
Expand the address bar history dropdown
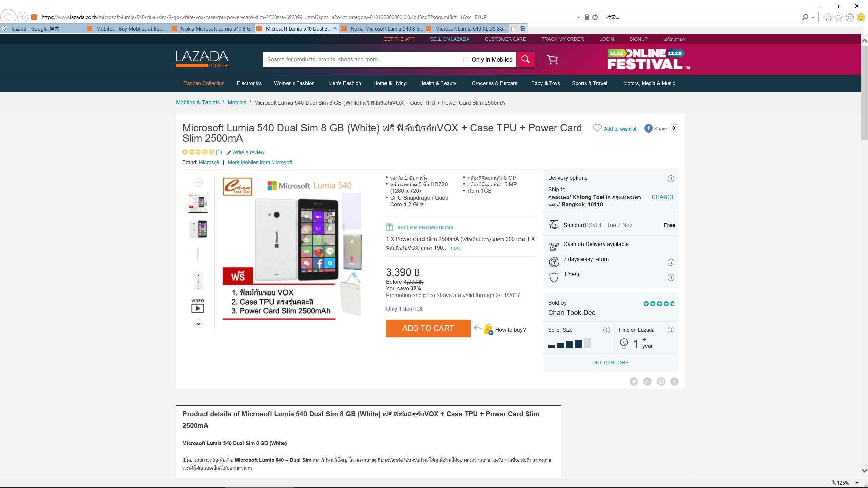pyautogui.click(x=578, y=17)
